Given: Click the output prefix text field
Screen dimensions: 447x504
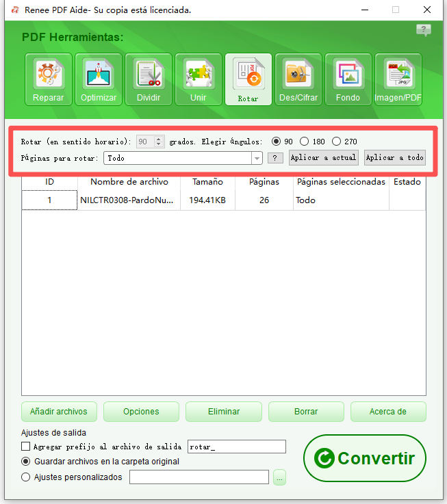Looking at the screenshot, I should (x=237, y=447).
